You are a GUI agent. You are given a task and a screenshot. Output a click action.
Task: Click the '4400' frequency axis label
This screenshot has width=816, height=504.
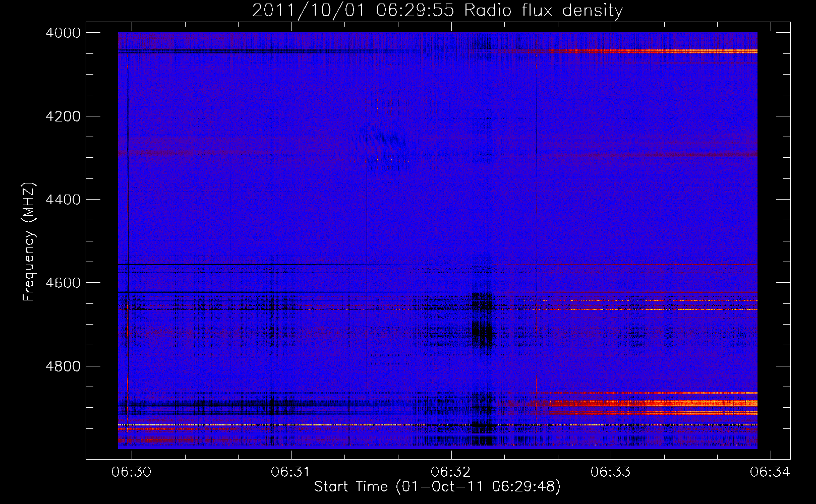(x=63, y=200)
